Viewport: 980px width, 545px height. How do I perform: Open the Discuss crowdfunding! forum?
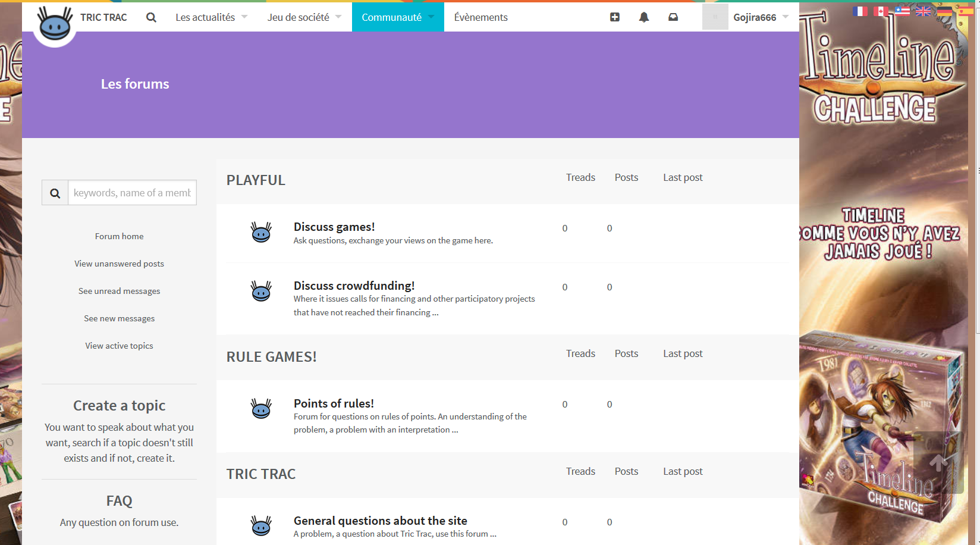354,286
